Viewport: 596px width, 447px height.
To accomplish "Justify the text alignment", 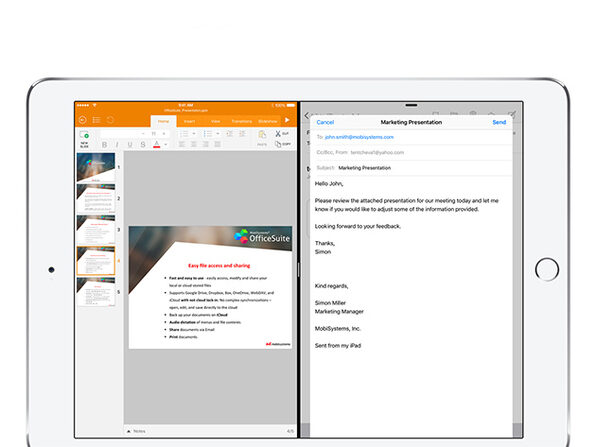I will (217, 144).
